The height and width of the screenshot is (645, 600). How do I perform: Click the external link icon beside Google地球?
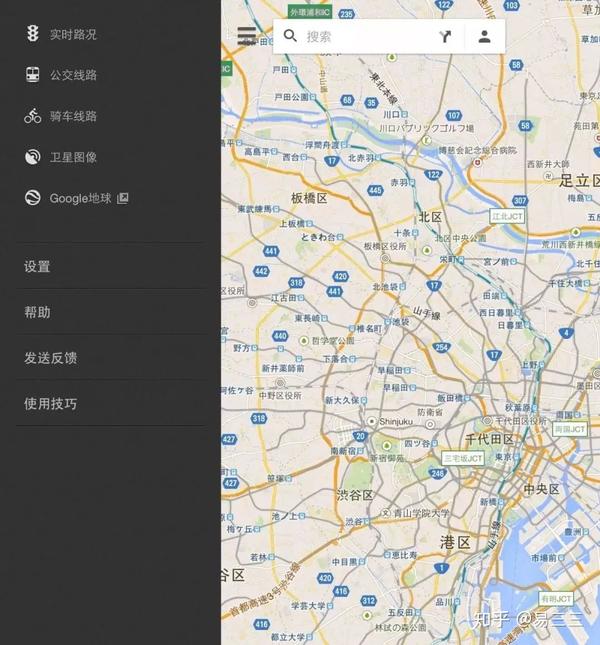[x=123, y=198]
